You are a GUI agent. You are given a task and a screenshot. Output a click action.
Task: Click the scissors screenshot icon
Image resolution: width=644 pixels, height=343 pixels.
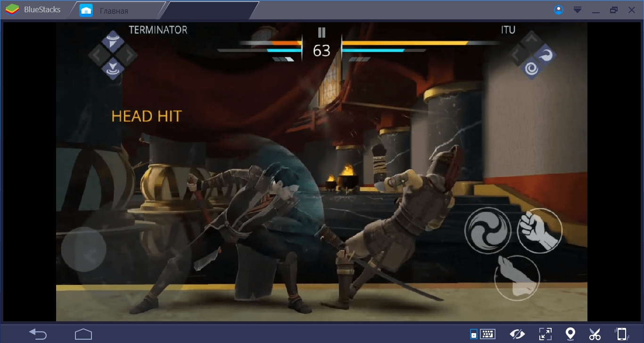[595, 334]
